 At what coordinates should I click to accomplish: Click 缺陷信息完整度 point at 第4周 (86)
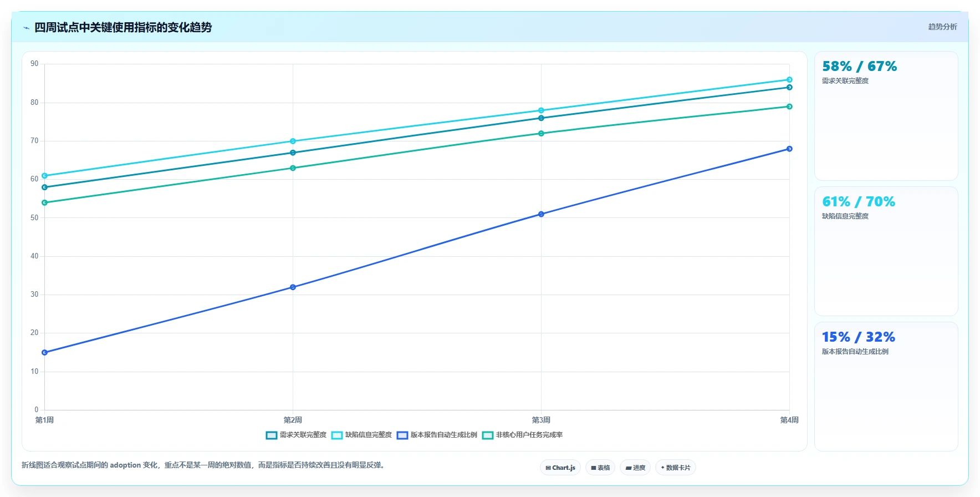[x=789, y=80]
